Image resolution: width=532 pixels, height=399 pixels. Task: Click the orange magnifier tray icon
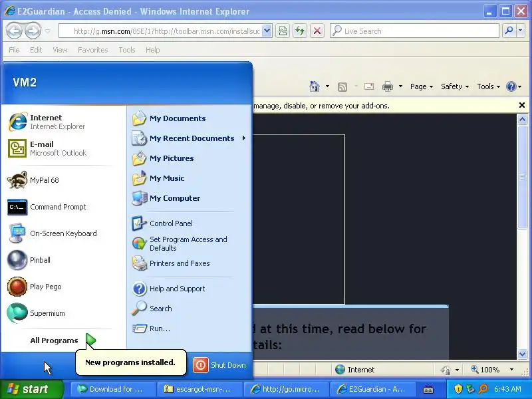483,389
